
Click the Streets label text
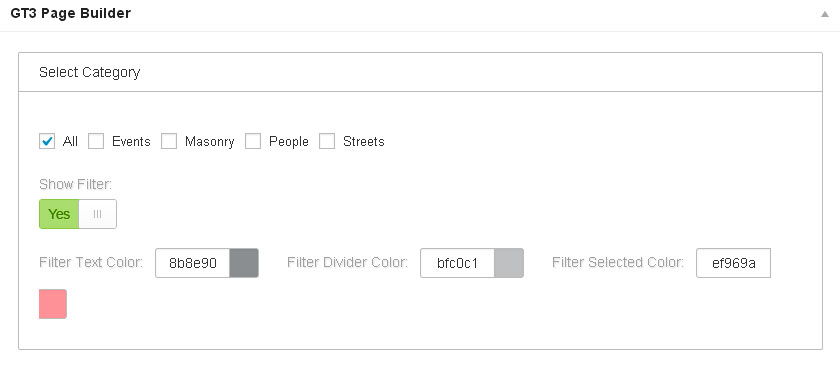[x=364, y=141]
